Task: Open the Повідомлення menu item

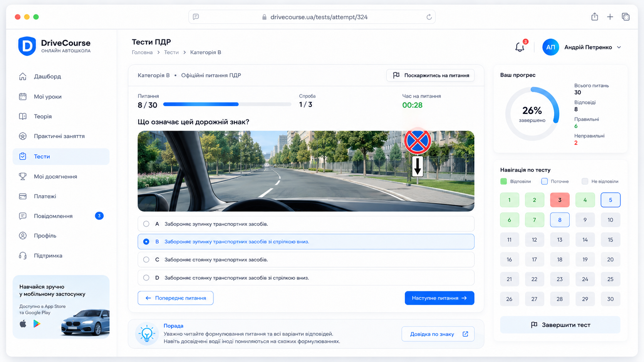Action: pyautogui.click(x=61, y=216)
